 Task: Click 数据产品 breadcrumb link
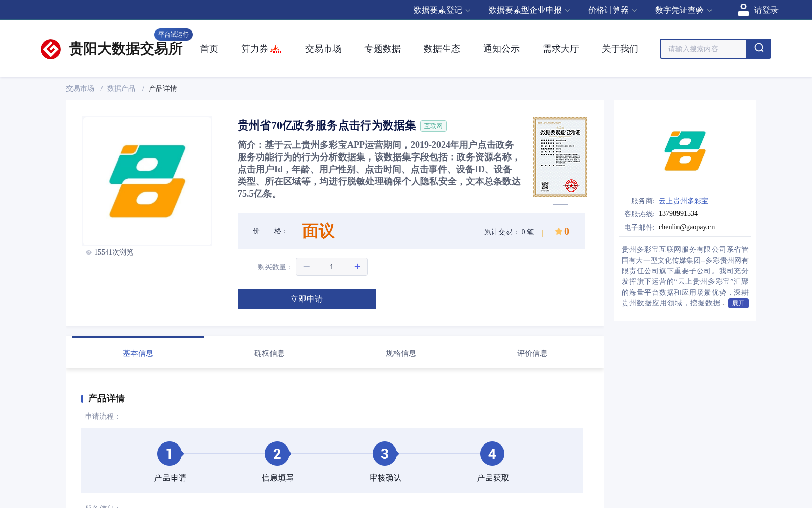point(121,88)
